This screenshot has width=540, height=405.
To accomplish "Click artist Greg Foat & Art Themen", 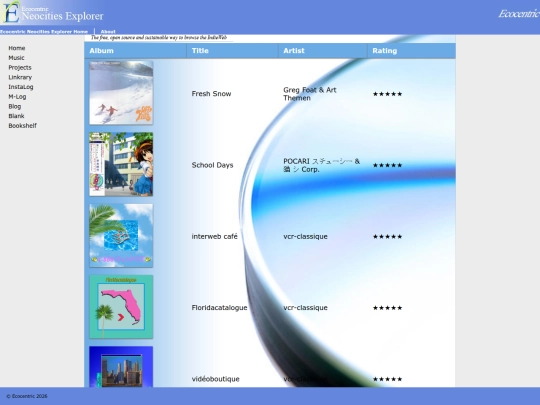I will (x=310, y=94).
